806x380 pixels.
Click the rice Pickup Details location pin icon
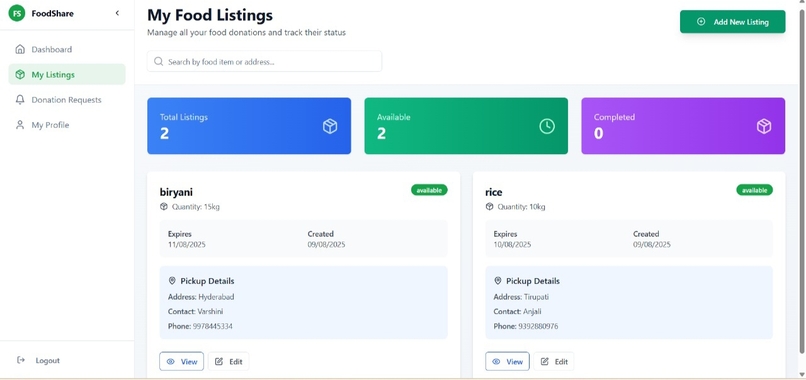point(498,281)
